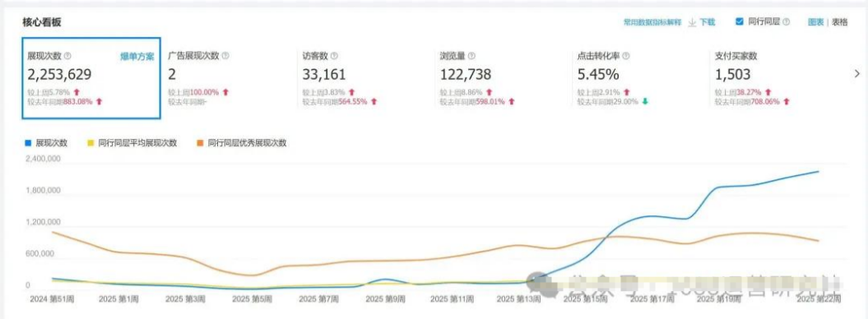The height and width of the screenshot is (319, 868).
Task: Toggle the 同行同层平均展现次数 legend series
Action: [x=132, y=142]
